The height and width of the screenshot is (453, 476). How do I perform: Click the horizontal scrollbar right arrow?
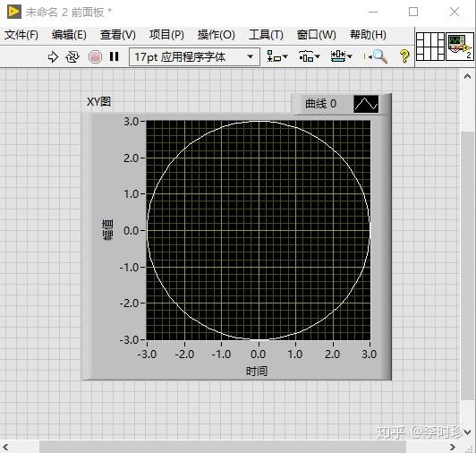coord(453,447)
